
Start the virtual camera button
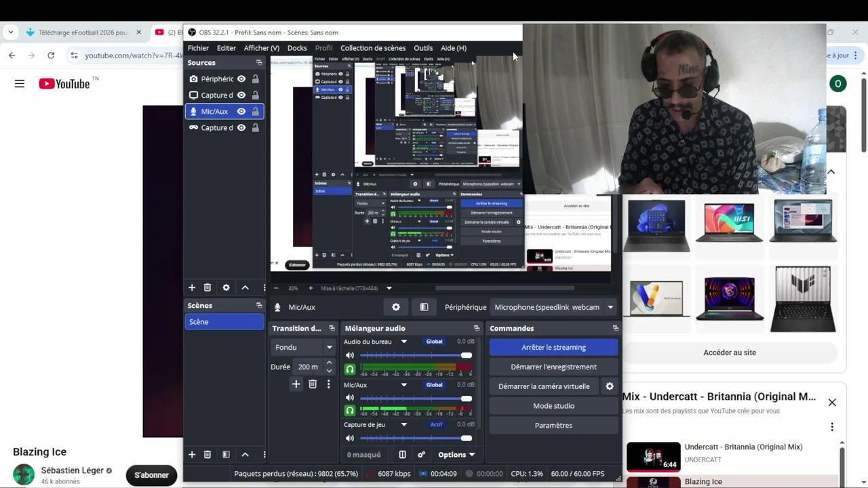pos(544,386)
